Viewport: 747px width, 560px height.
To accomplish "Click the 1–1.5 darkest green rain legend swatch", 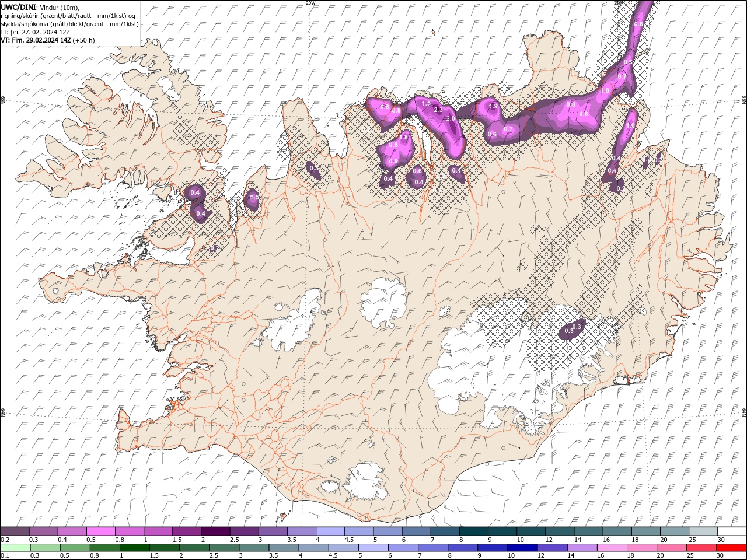I will pos(135,548).
